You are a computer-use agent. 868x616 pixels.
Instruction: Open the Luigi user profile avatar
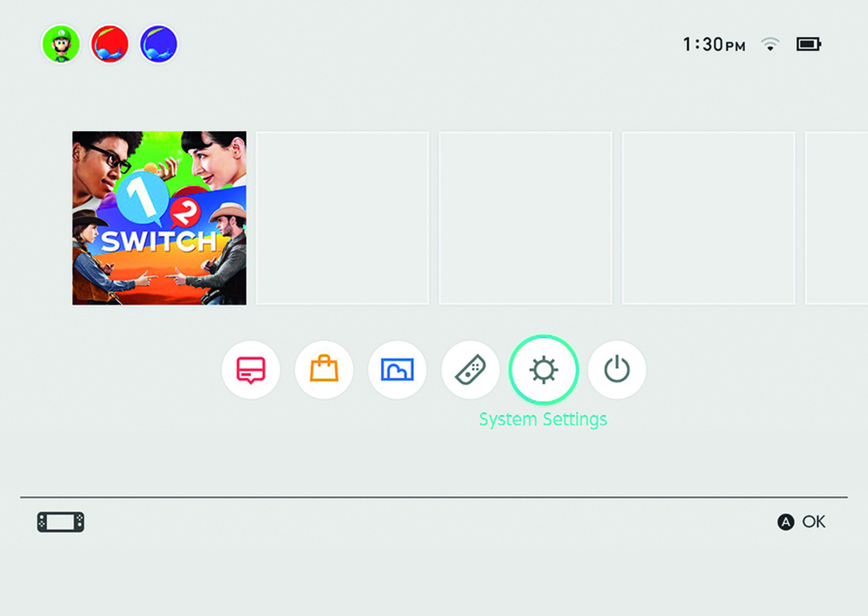(61, 44)
